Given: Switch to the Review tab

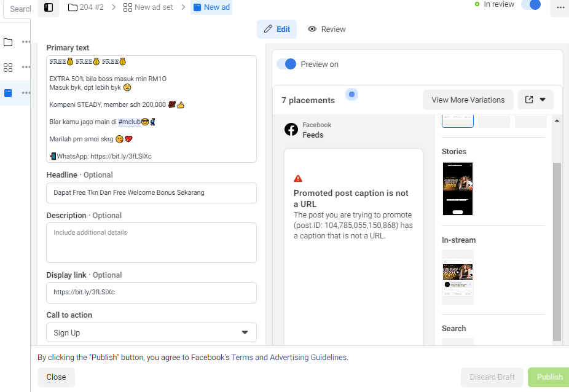Looking at the screenshot, I should tap(327, 29).
